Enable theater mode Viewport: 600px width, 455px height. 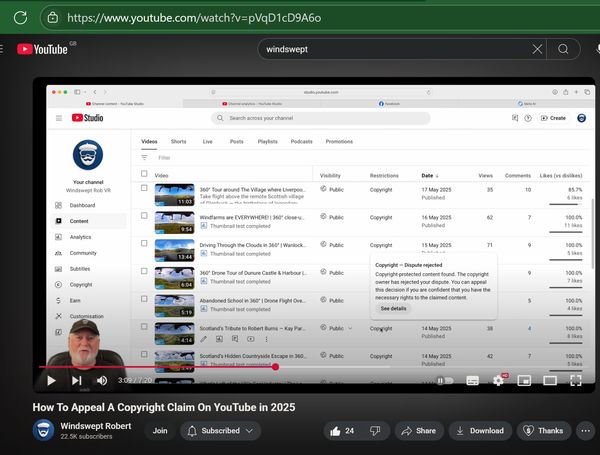pyautogui.click(x=550, y=380)
